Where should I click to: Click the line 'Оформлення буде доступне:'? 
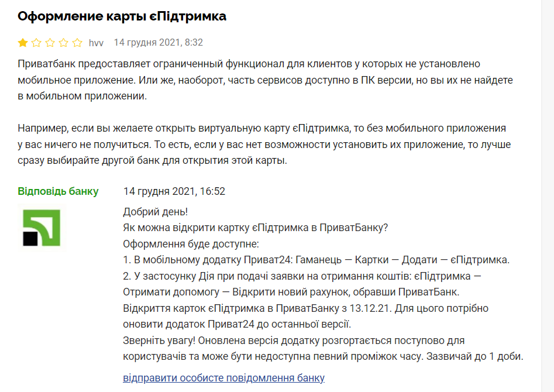click(191, 244)
